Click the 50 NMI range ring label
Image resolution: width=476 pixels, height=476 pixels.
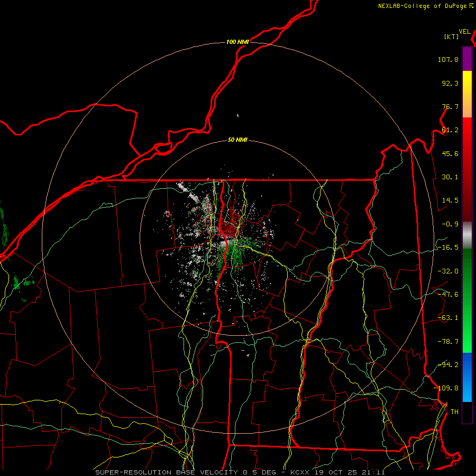237,140
